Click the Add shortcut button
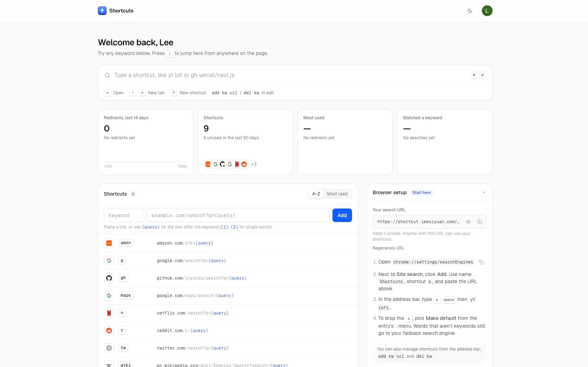This screenshot has width=588, height=367. (342, 215)
